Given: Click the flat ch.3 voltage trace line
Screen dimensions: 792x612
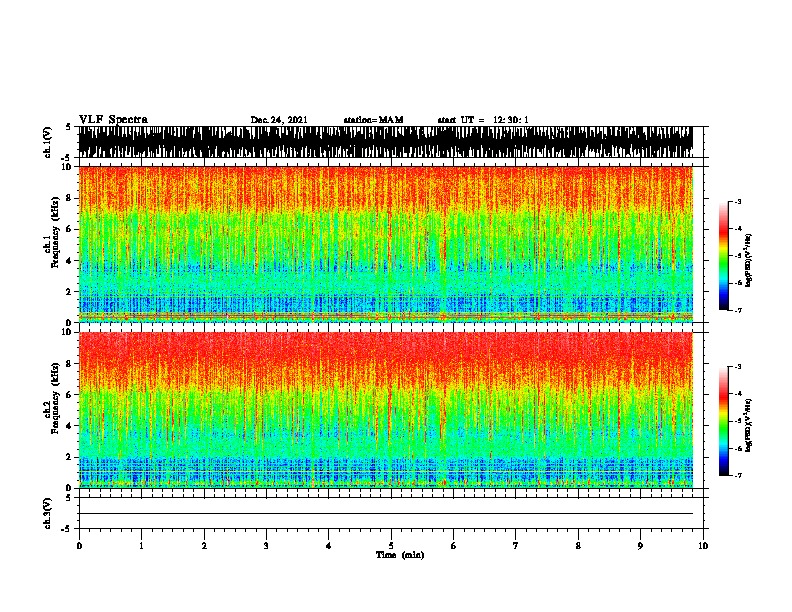Looking at the screenshot, I should 385,514.
